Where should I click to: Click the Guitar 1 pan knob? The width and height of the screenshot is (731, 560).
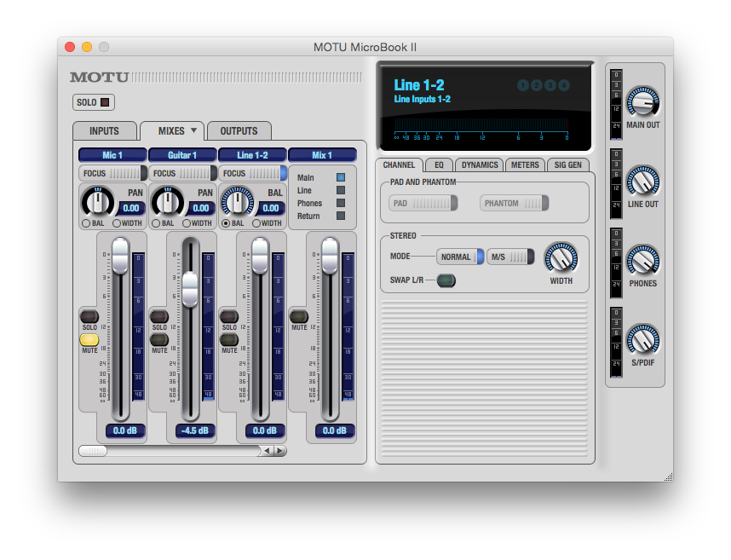168,202
